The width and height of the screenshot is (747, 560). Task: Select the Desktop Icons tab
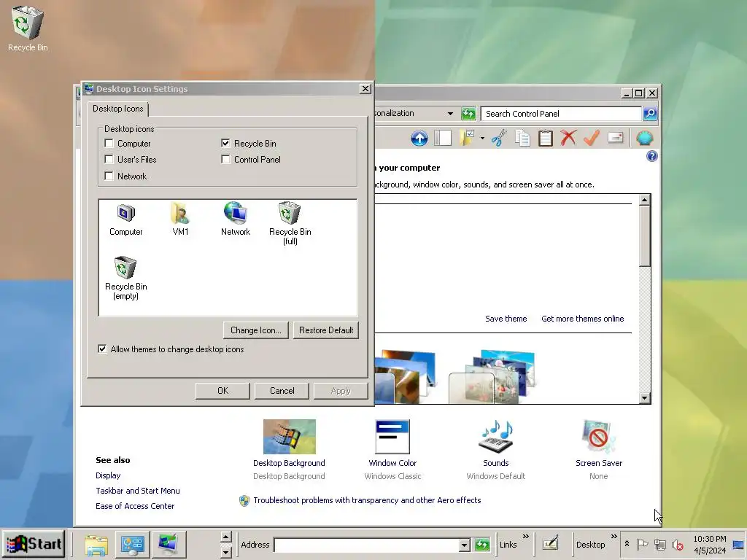click(x=117, y=109)
